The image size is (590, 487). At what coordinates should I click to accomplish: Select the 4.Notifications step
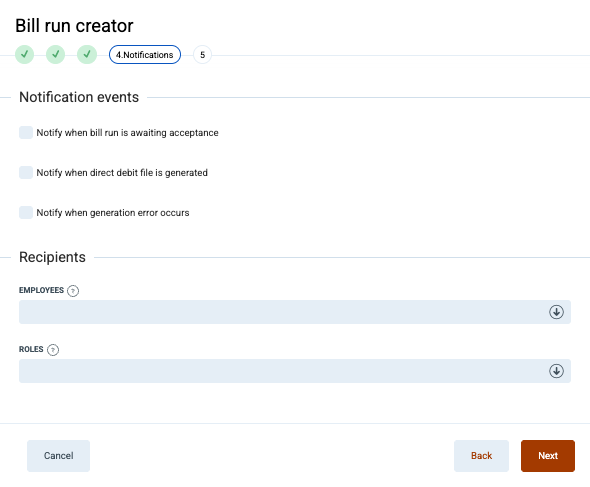145,55
